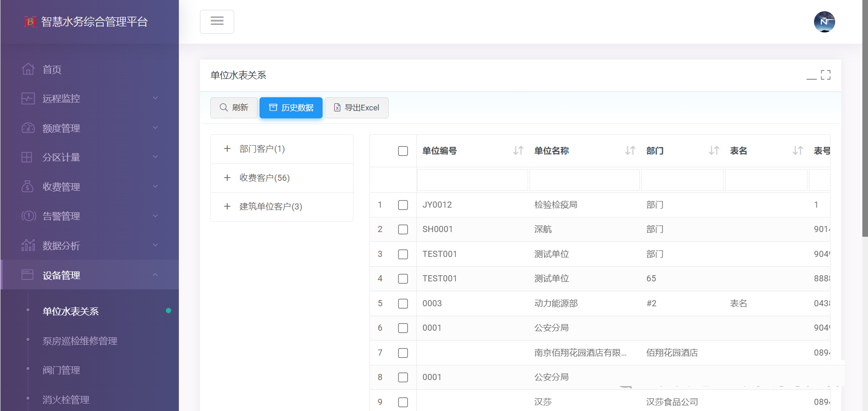Select the row checkbox for JY0012
The height and width of the screenshot is (411, 868).
coord(403,205)
